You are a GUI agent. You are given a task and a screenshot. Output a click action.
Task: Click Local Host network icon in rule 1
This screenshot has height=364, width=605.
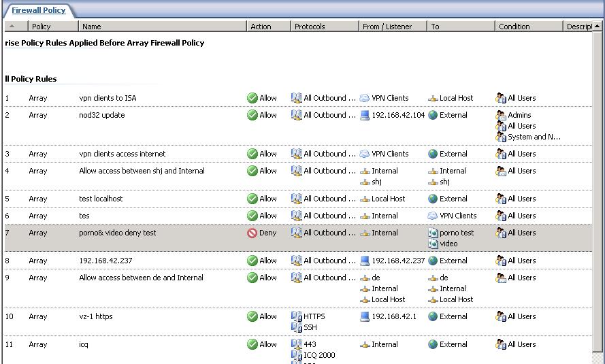click(433, 98)
